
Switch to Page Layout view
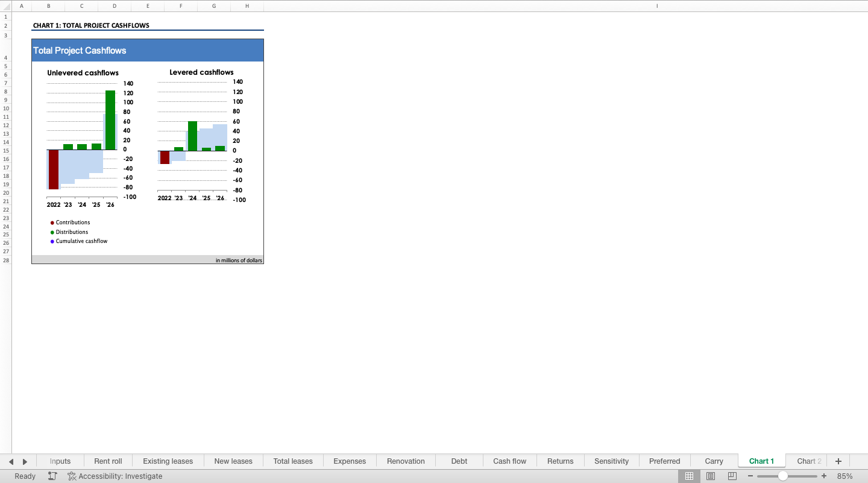pos(711,476)
